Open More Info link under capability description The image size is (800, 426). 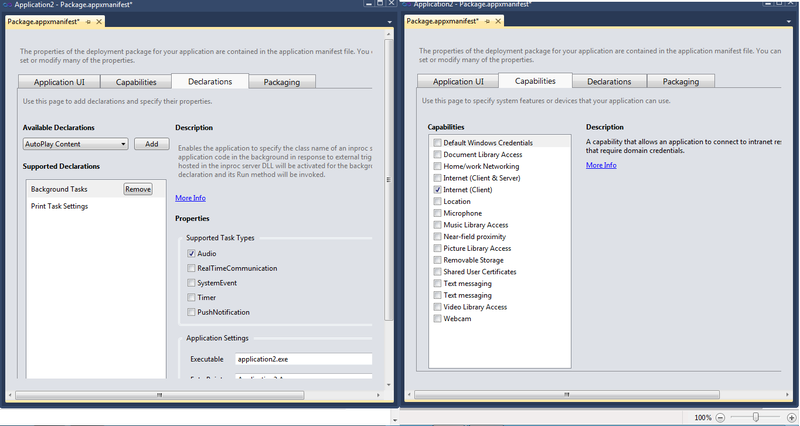tap(601, 165)
